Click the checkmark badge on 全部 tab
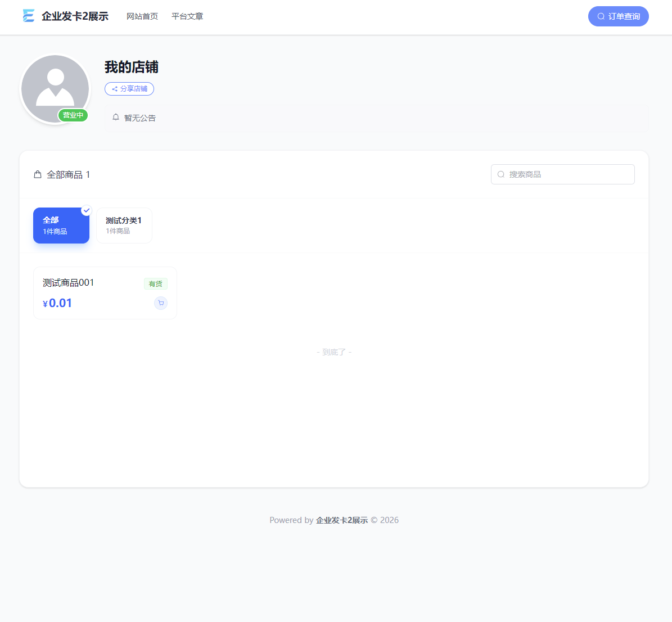The image size is (672, 622). [87, 210]
